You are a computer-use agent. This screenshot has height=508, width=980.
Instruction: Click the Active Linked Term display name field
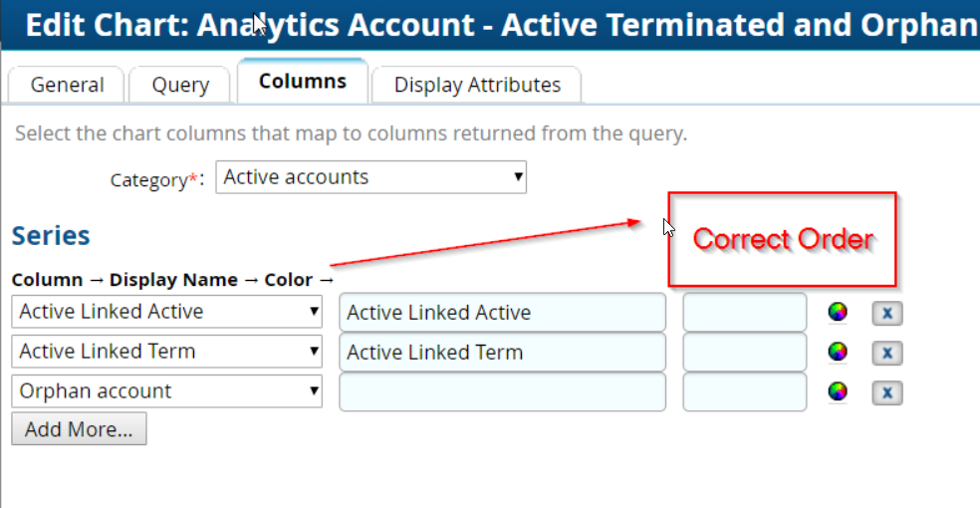pos(502,353)
